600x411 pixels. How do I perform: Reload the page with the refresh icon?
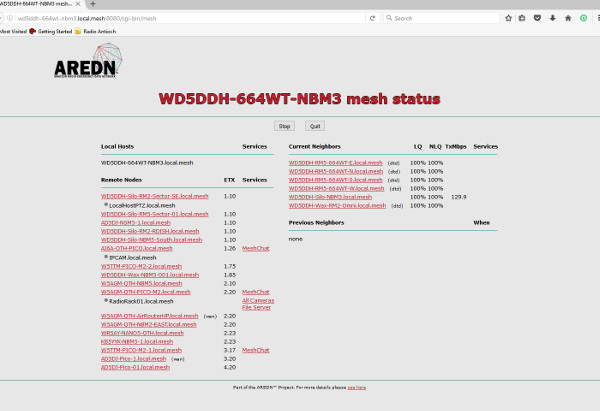tap(372, 18)
